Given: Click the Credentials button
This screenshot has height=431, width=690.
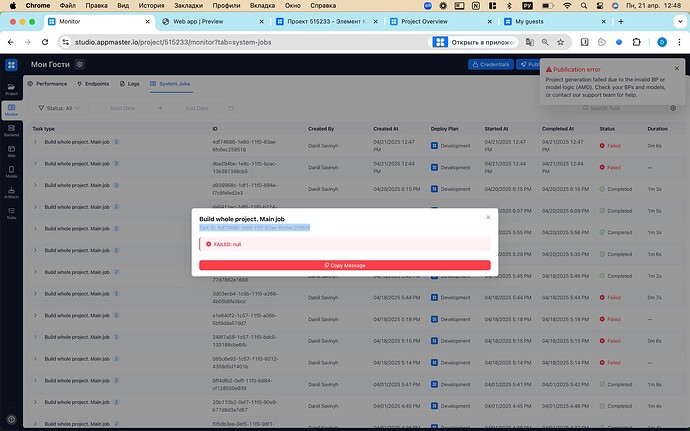Looking at the screenshot, I should (x=491, y=64).
